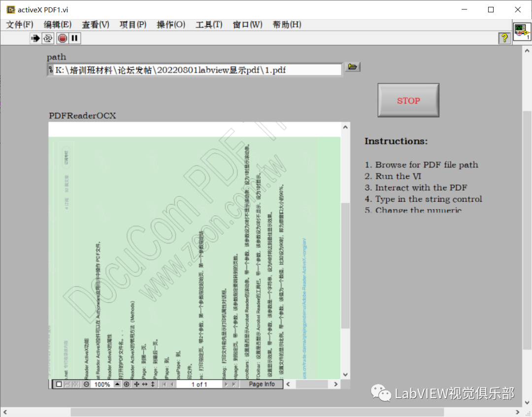This screenshot has width=532, height=417.
Task: Browse for file with folder icon
Action: tap(353, 66)
